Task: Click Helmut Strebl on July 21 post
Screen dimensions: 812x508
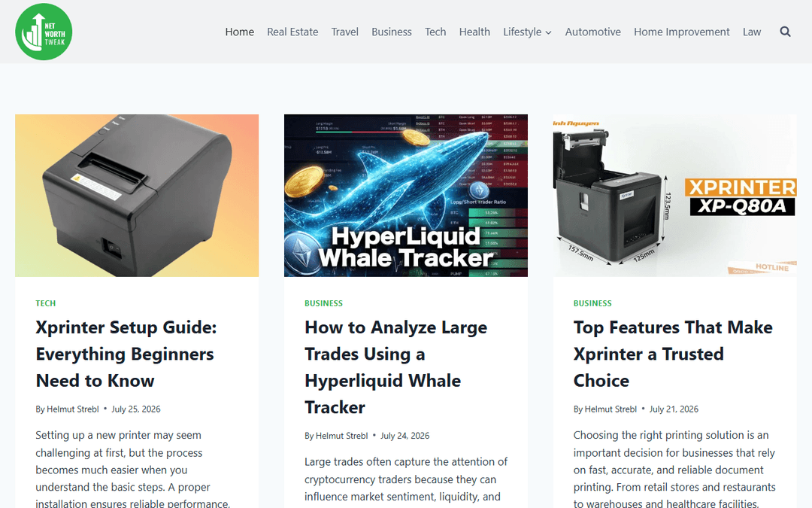Action: [611, 409]
